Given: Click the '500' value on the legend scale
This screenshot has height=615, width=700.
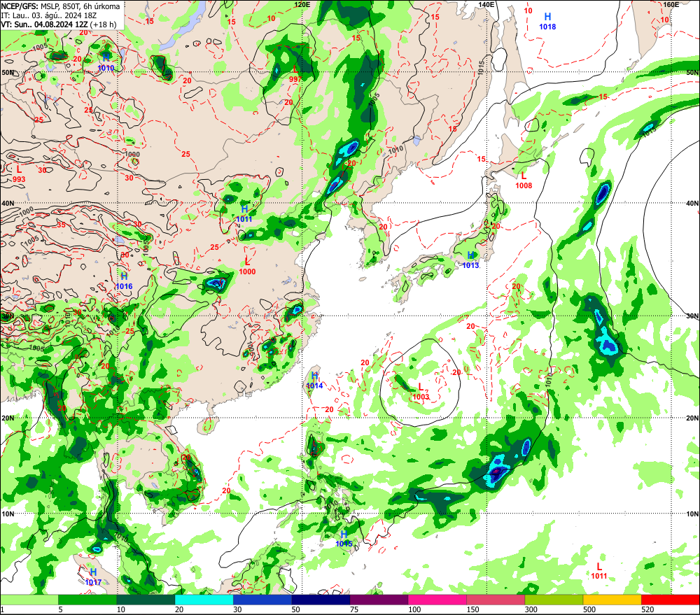Looking at the screenshot, I should click(x=589, y=609).
